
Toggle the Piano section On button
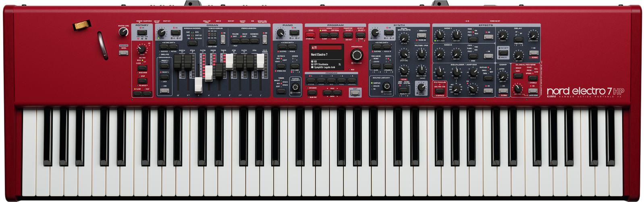295,32
